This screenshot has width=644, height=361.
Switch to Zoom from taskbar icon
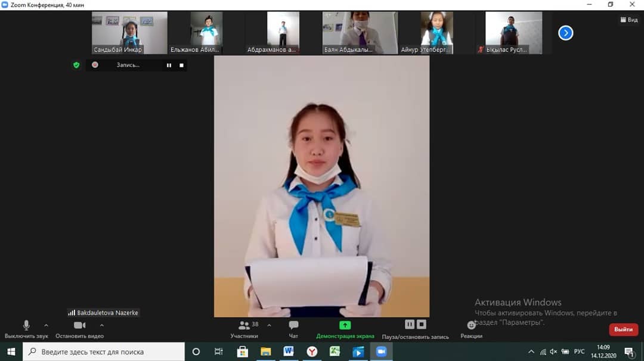tap(381, 351)
